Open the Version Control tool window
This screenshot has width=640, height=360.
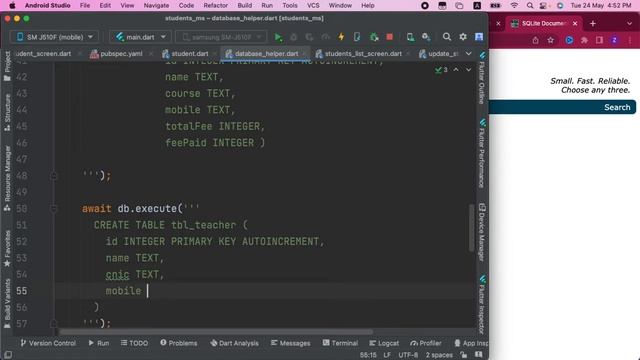pos(48,343)
